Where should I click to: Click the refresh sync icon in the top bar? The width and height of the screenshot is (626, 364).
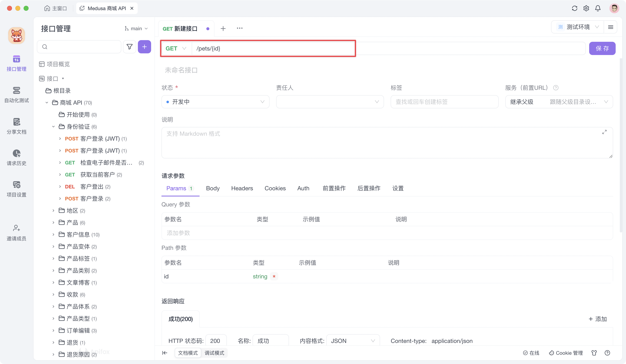(x=574, y=8)
